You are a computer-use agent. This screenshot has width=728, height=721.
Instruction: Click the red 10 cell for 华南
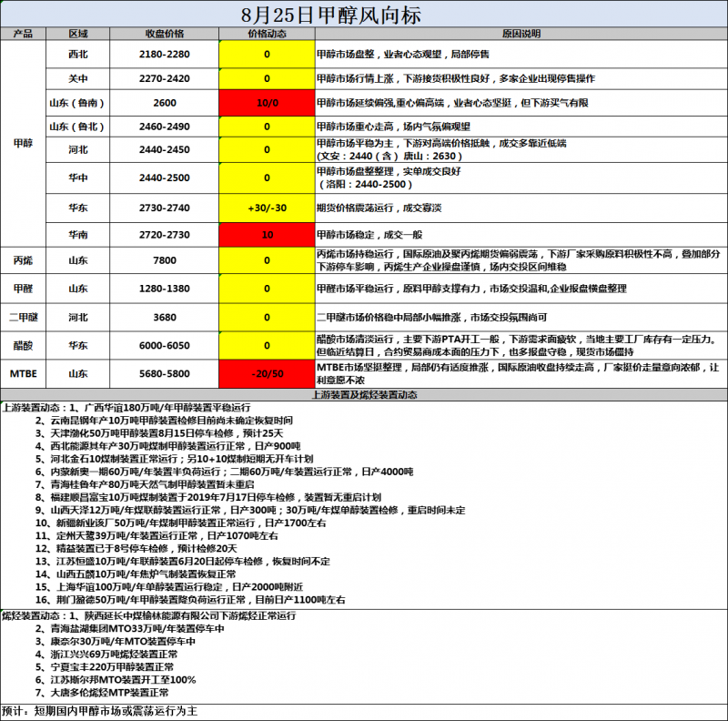(267, 235)
